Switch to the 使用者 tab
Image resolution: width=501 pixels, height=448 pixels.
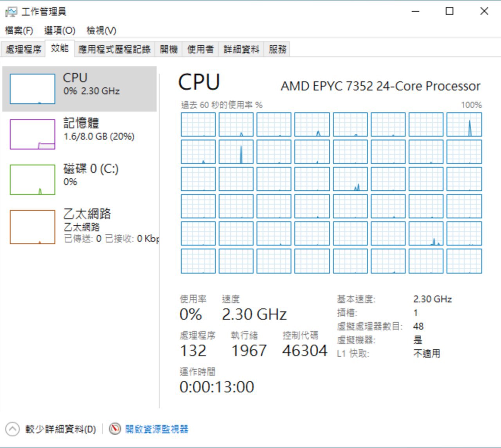pyautogui.click(x=200, y=49)
